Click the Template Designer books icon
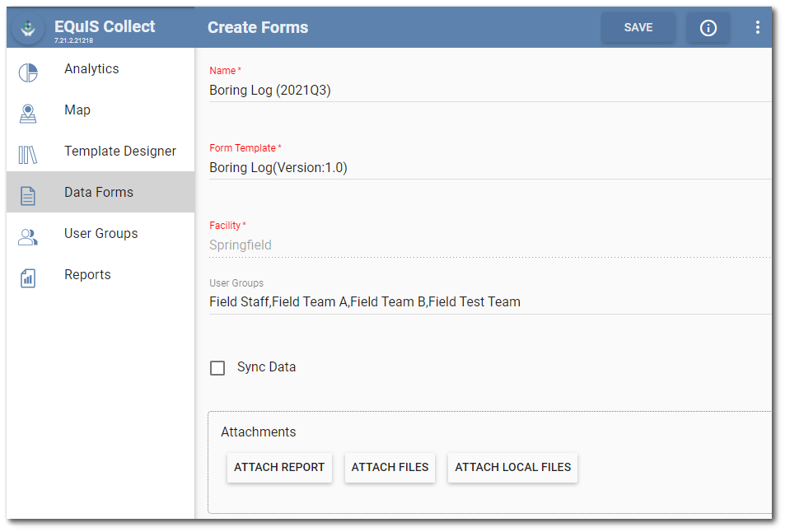The image size is (785, 532). (27, 152)
